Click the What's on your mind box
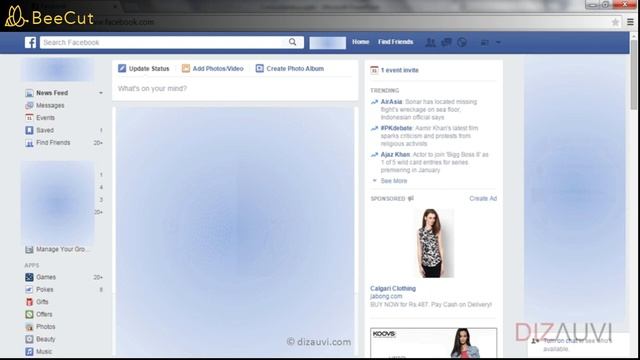This screenshot has width=640, height=360. tap(235, 89)
